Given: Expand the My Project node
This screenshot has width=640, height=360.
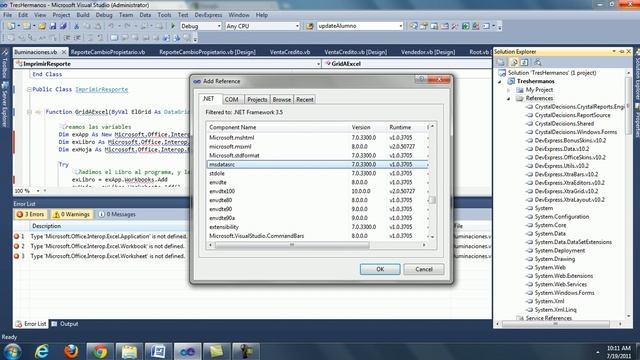Looking at the screenshot, I should click(x=509, y=90).
